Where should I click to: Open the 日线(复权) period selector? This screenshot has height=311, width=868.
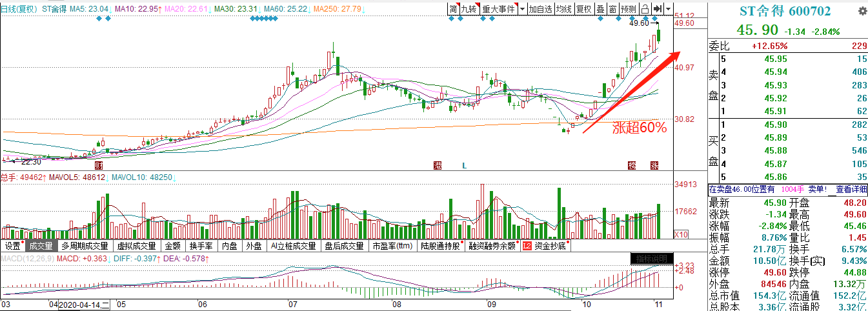[x=19, y=10]
